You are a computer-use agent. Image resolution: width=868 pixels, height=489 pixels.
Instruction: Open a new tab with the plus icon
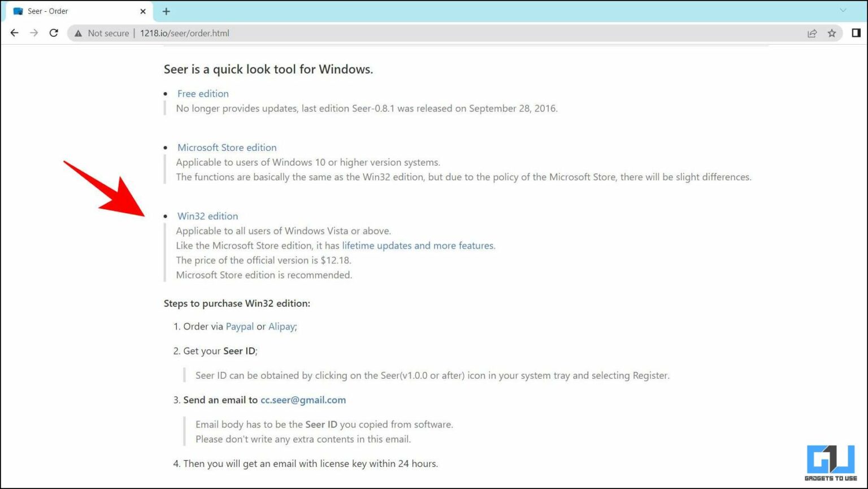tap(166, 11)
